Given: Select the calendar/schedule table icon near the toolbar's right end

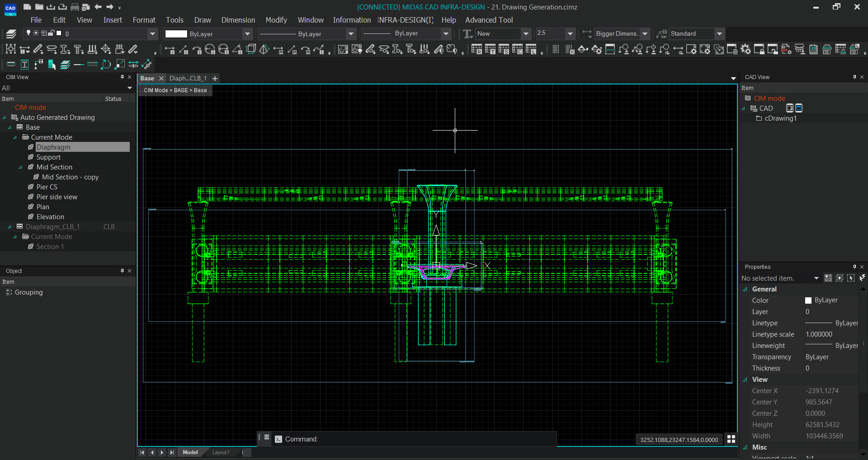Looking at the screenshot, I should point(813,50).
